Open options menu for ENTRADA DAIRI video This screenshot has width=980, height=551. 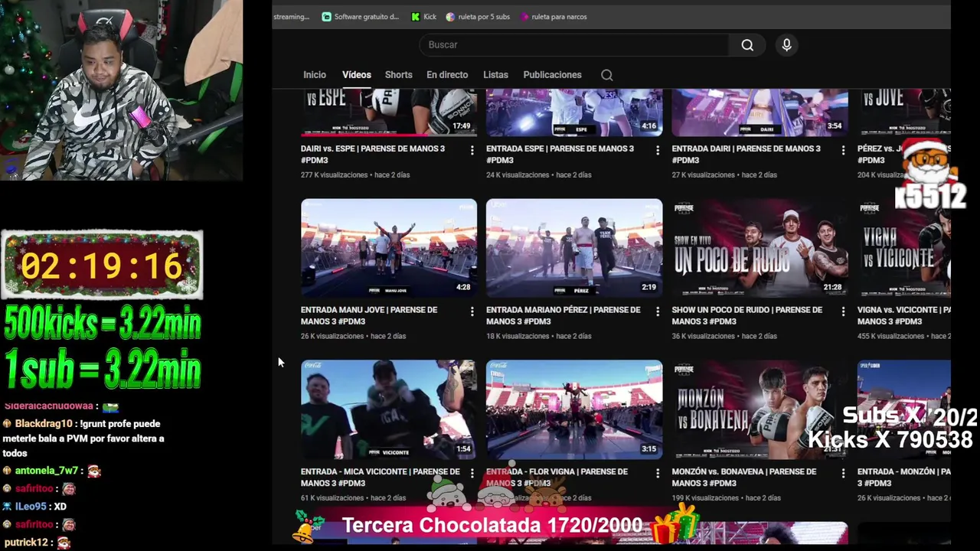843,151
